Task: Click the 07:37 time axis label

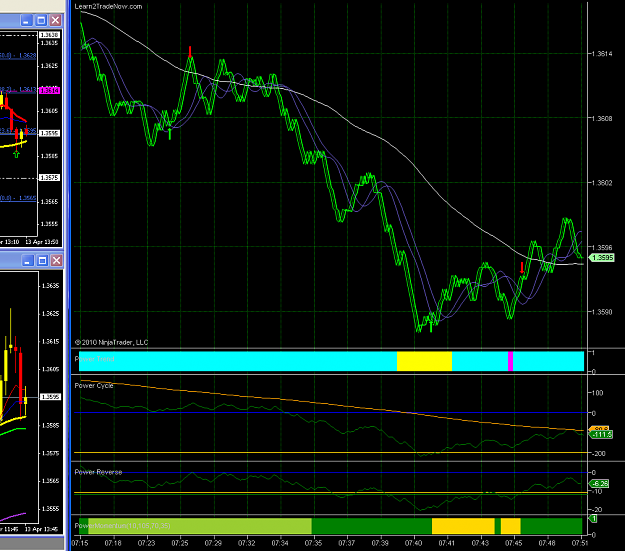Action: tap(346, 543)
